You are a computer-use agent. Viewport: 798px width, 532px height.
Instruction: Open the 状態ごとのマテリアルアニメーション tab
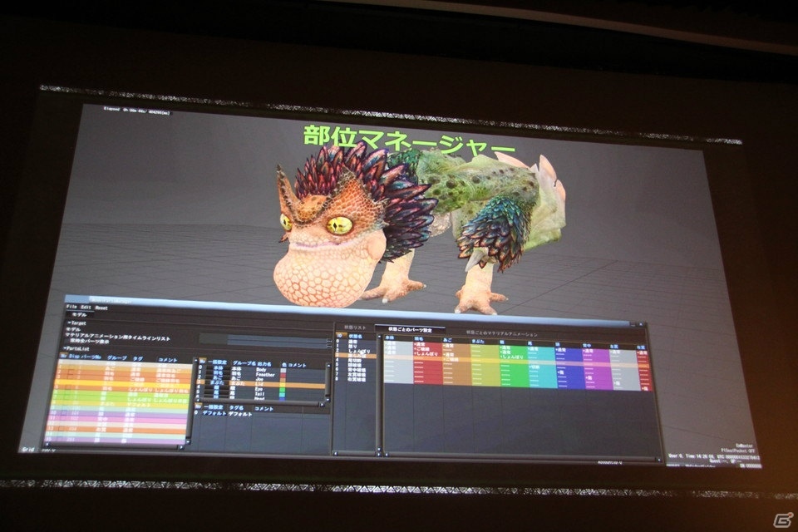point(502,334)
